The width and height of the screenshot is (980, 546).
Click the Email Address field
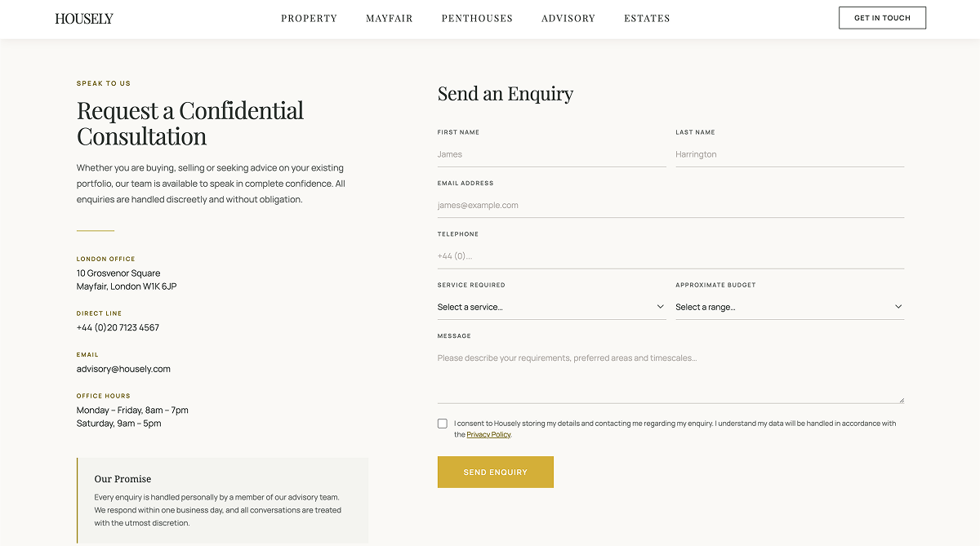tap(670, 206)
